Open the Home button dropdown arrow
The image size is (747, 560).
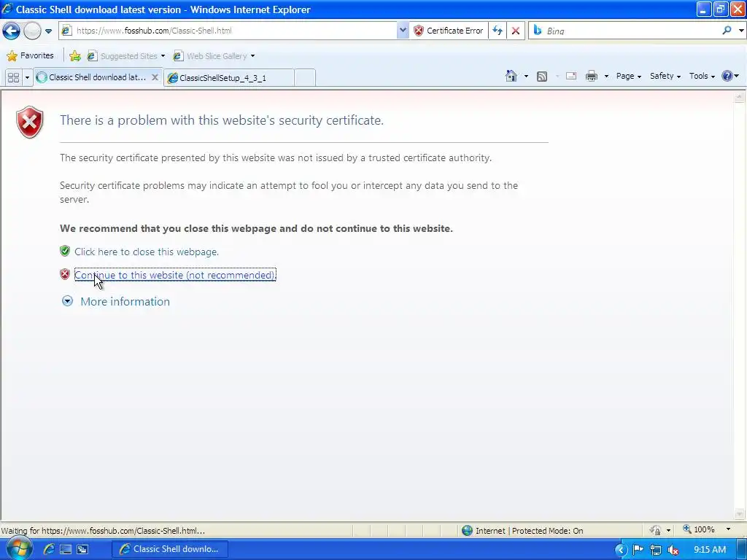526,76
